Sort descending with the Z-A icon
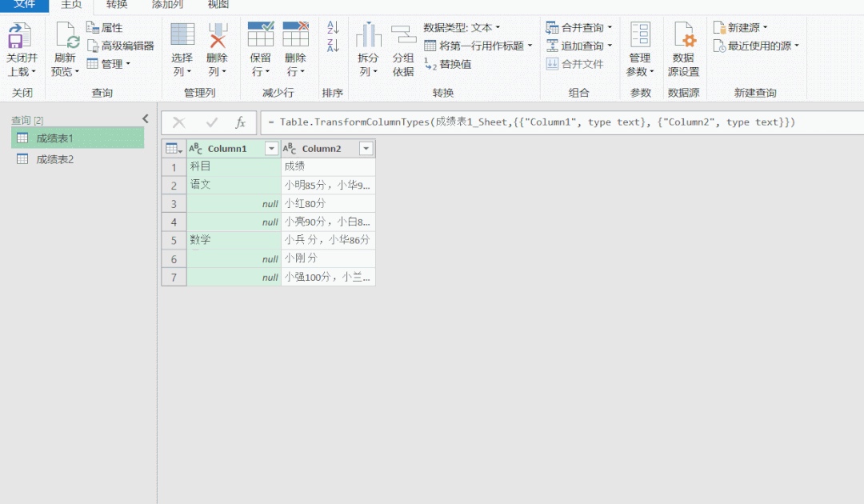The height and width of the screenshot is (504, 864). coord(333,46)
